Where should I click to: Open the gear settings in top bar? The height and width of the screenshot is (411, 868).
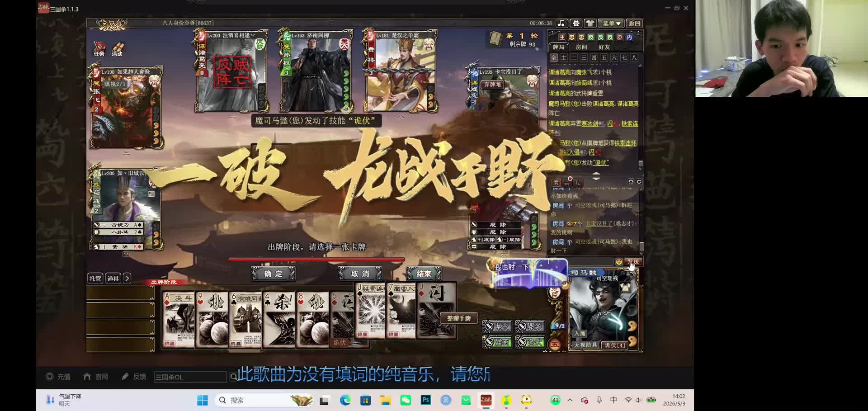576,23
